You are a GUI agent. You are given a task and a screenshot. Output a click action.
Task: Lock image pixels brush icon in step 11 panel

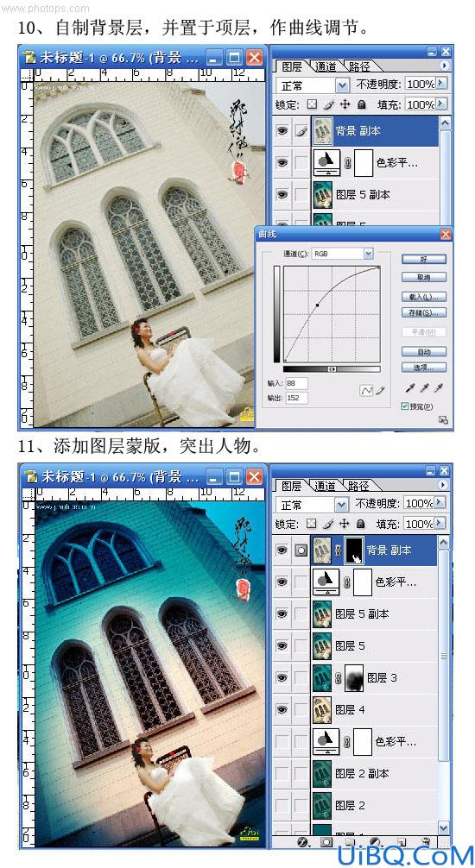[x=329, y=523]
